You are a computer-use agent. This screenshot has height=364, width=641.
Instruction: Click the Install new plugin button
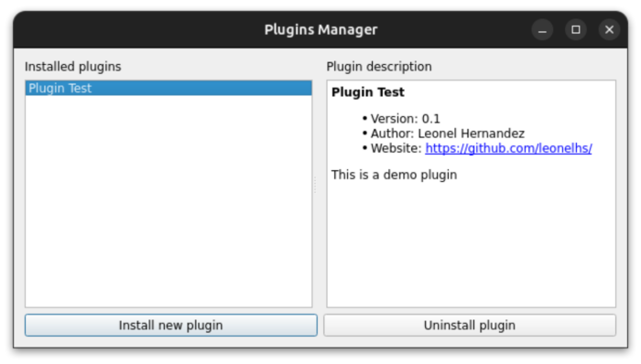(171, 326)
